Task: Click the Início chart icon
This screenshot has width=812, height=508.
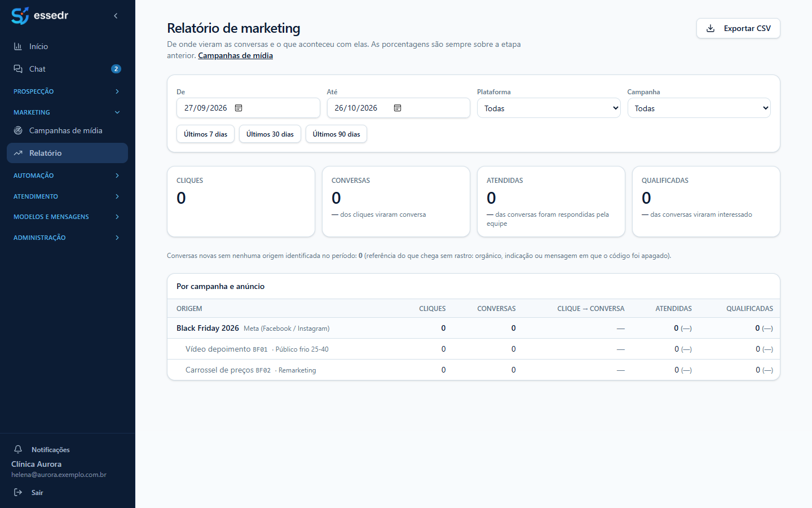Action: click(x=18, y=46)
